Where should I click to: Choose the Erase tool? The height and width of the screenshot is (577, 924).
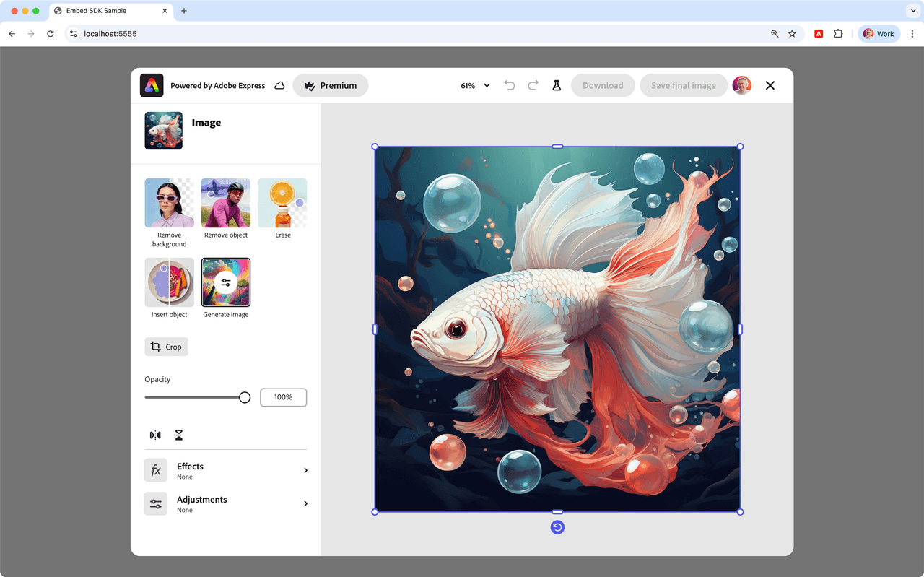pyautogui.click(x=282, y=203)
